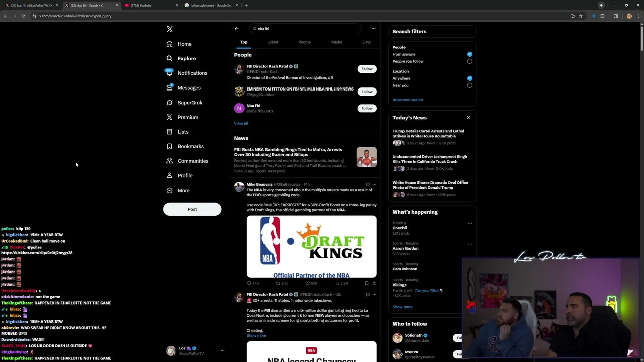Screen dimensions: 644x362
Task: Switch to the Media tab
Action: (x=337, y=42)
